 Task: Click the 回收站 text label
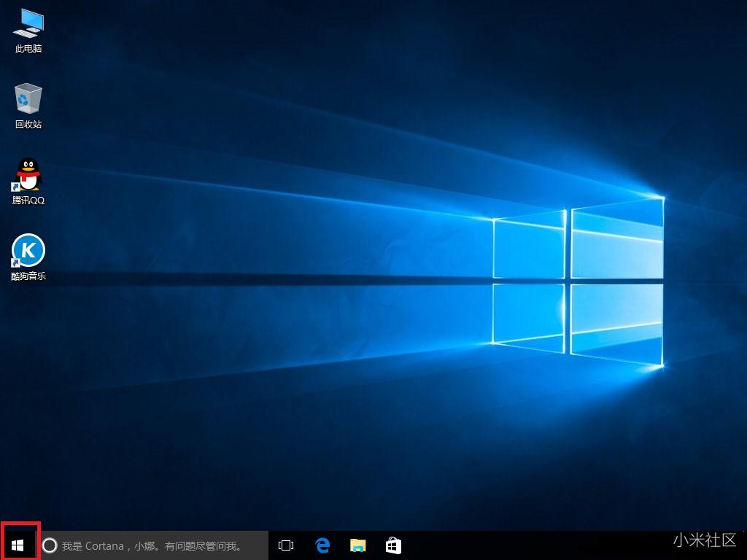tap(28, 125)
